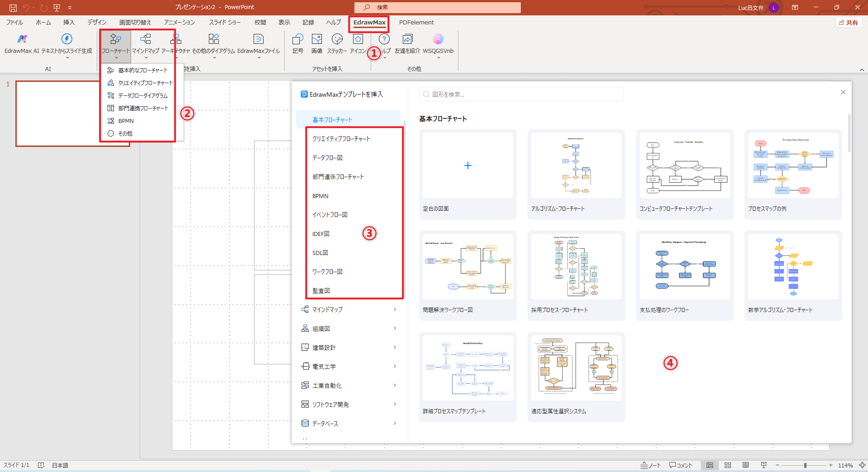Switch to the PDFelement ribbon tab

(x=416, y=22)
